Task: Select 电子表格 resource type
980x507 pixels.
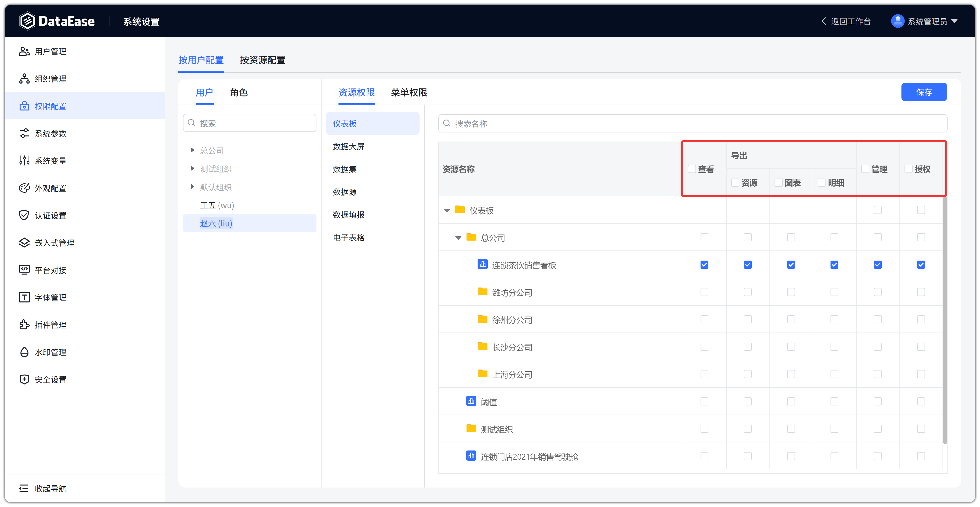Action: [372, 238]
